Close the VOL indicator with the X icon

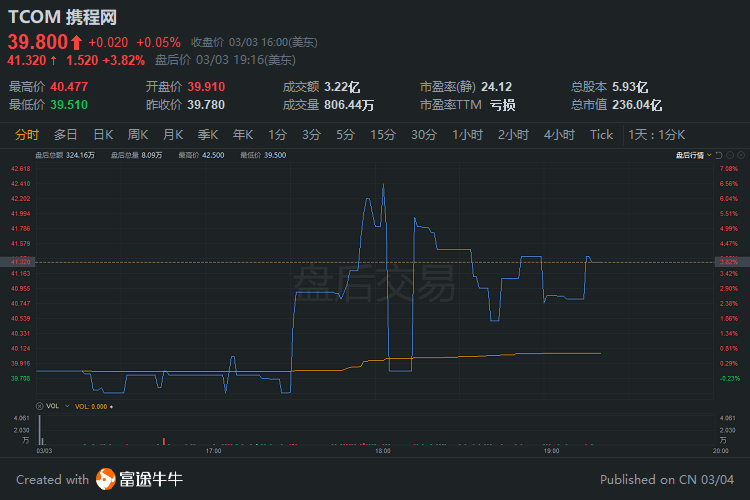(40, 406)
